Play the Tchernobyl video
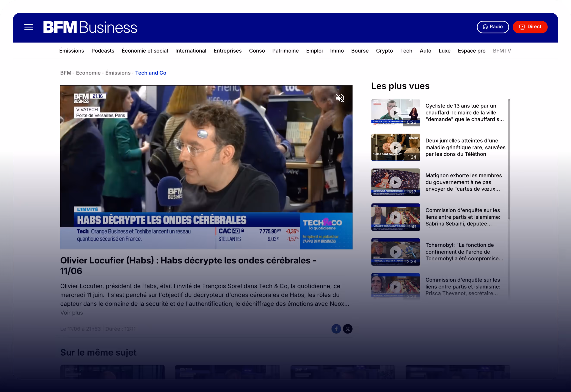The height and width of the screenshot is (392, 571). pyautogui.click(x=395, y=252)
